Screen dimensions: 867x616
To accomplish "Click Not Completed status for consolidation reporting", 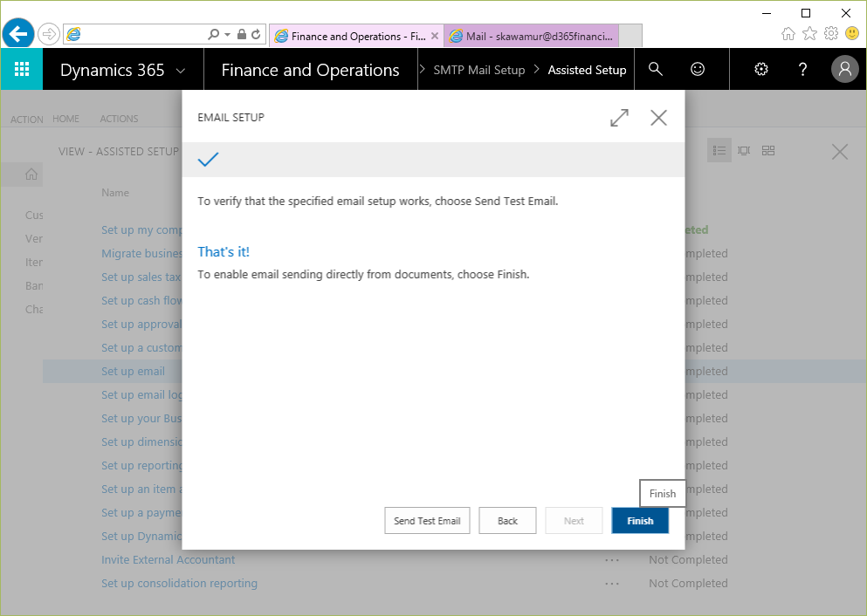I will point(688,584).
